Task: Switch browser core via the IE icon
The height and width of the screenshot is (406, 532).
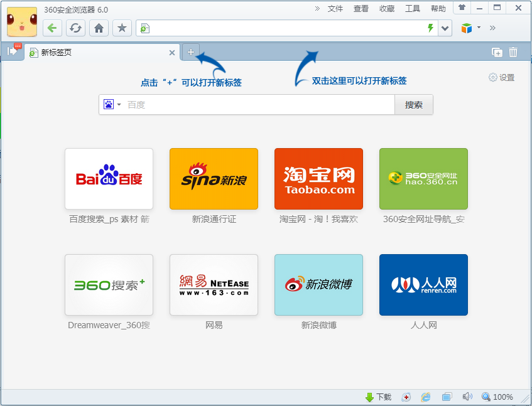Action: click(x=426, y=397)
